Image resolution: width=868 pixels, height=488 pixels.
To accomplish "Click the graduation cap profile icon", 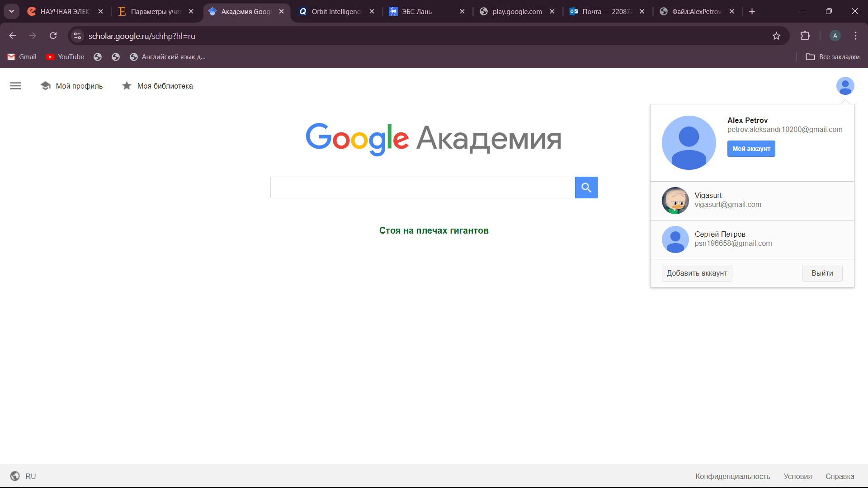I will (x=46, y=86).
